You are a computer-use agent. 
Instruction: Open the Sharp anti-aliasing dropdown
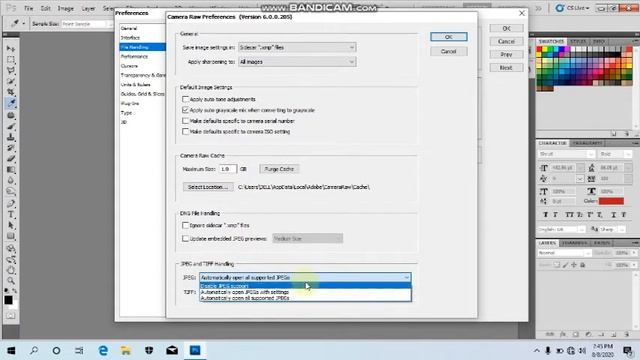click(x=612, y=229)
